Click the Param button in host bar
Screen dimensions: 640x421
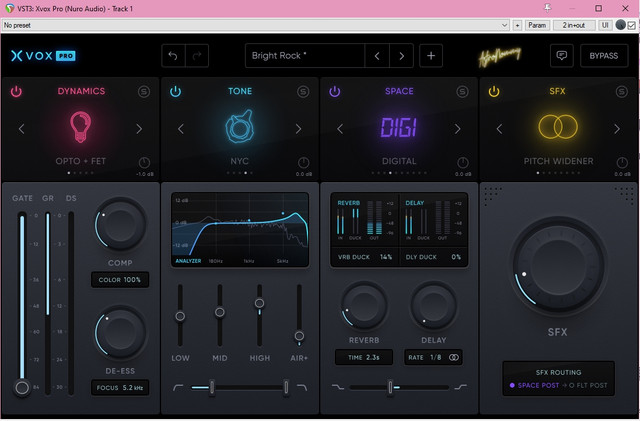coord(537,25)
